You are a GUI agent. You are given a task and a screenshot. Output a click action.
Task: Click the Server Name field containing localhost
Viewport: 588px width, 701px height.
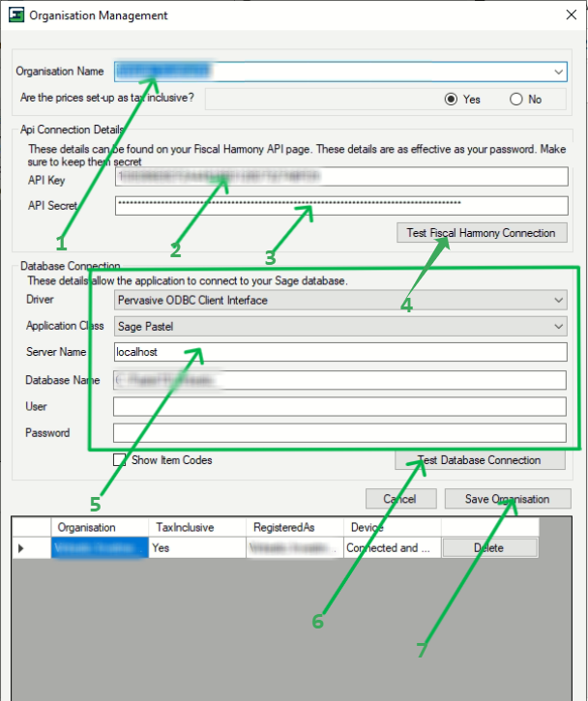pos(340,352)
